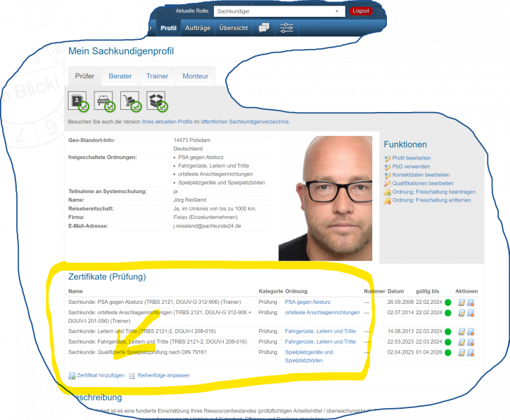This screenshot has height=420, width=510.
Task: Open the messages speech bubble icon
Action: 263,28
